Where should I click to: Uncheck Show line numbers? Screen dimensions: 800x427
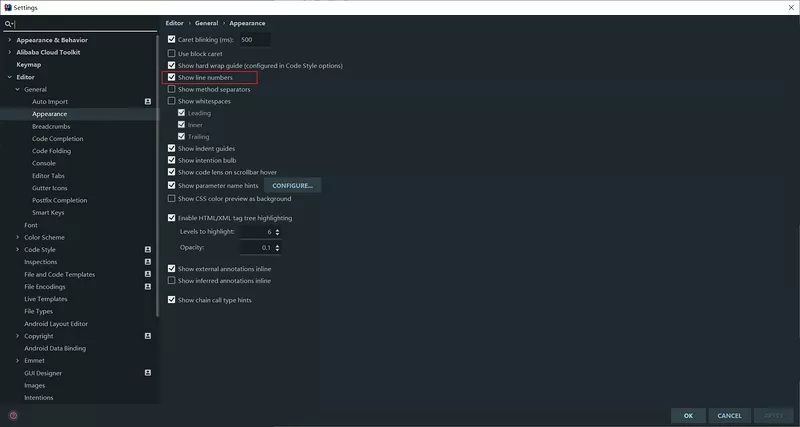171,78
